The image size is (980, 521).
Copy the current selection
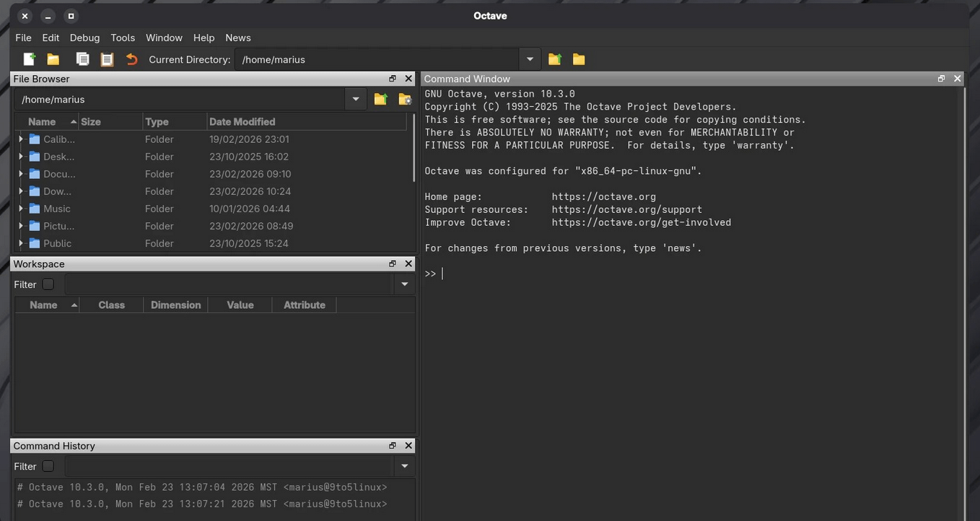[x=82, y=58]
